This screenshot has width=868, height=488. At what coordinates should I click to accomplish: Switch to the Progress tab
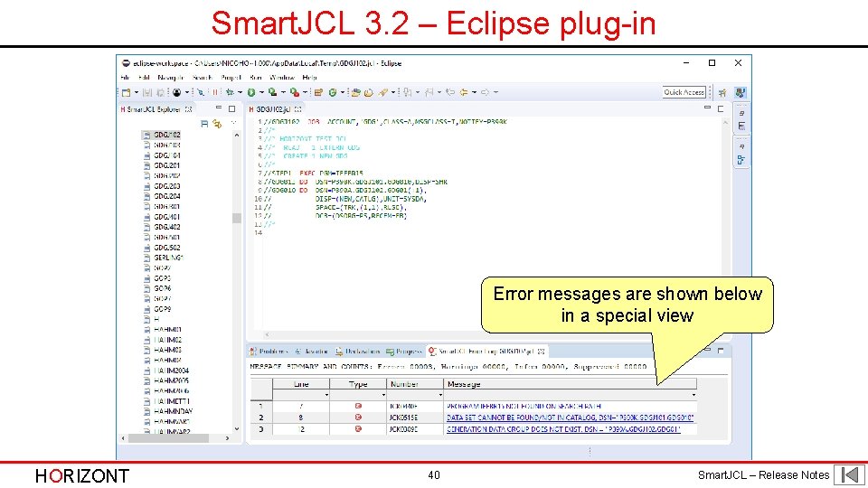click(x=404, y=352)
